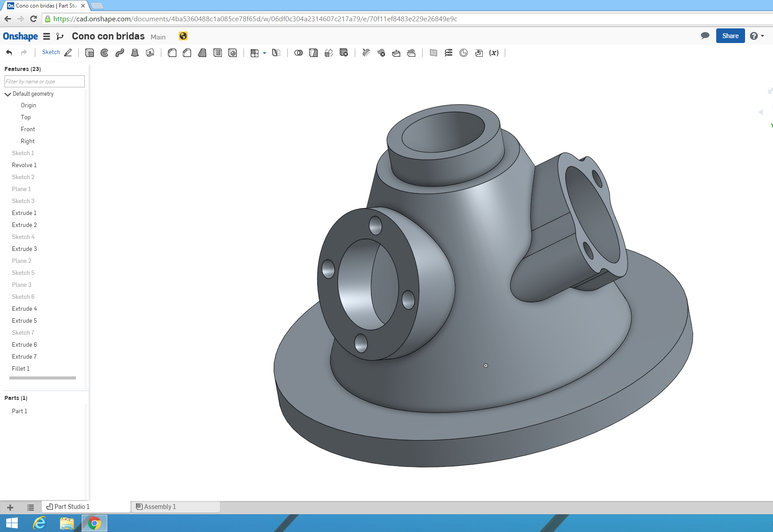Select Revolve 1 feature
The width and height of the screenshot is (773, 532).
click(x=24, y=165)
